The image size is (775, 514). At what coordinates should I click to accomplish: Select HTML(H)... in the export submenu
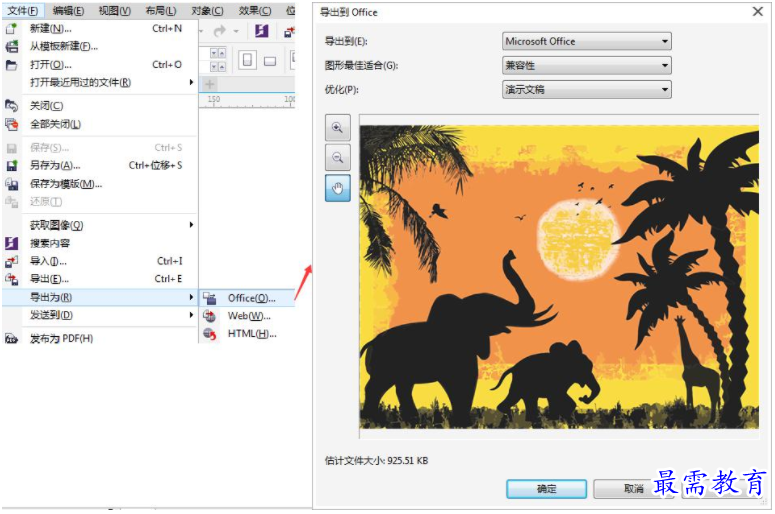pos(247,334)
